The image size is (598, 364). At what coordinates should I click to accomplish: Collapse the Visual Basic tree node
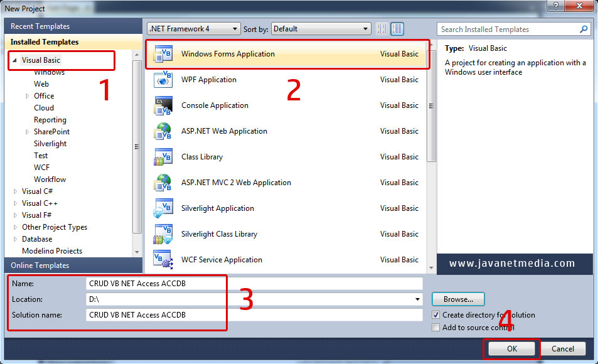pyautogui.click(x=14, y=60)
